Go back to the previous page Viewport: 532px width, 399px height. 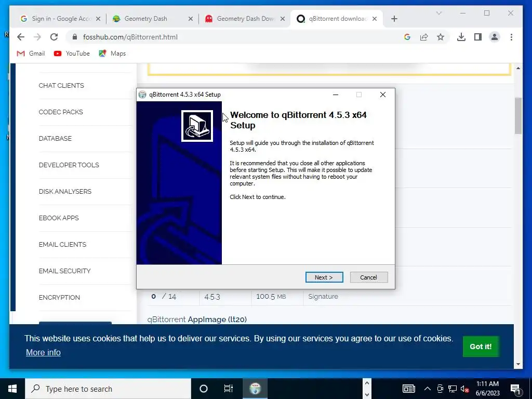(x=21, y=37)
